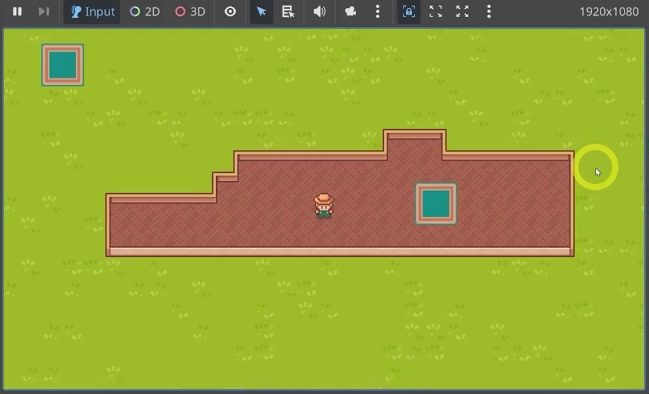The height and width of the screenshot is (394, 649).
Task: Toggle the camera override icon
Action: click(x=351, y=12)
